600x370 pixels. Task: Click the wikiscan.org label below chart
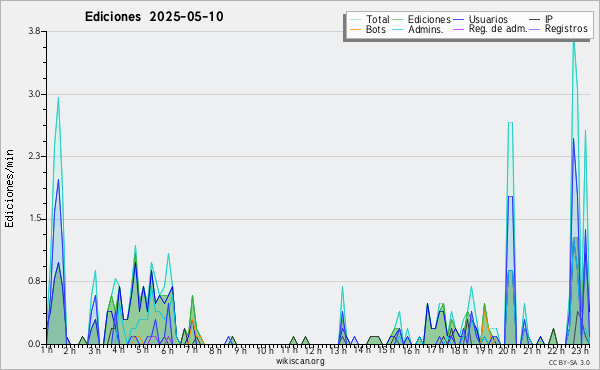(x=300, y=361)
